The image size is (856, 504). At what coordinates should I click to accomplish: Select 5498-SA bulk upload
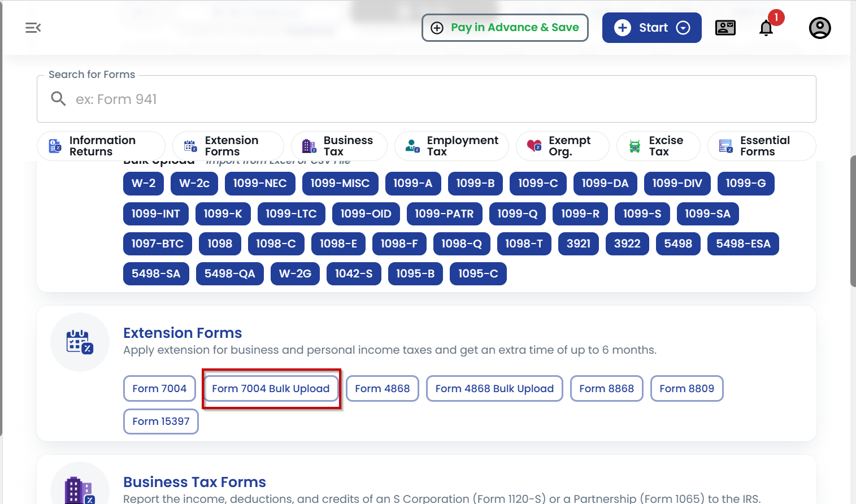pos(156,273)
